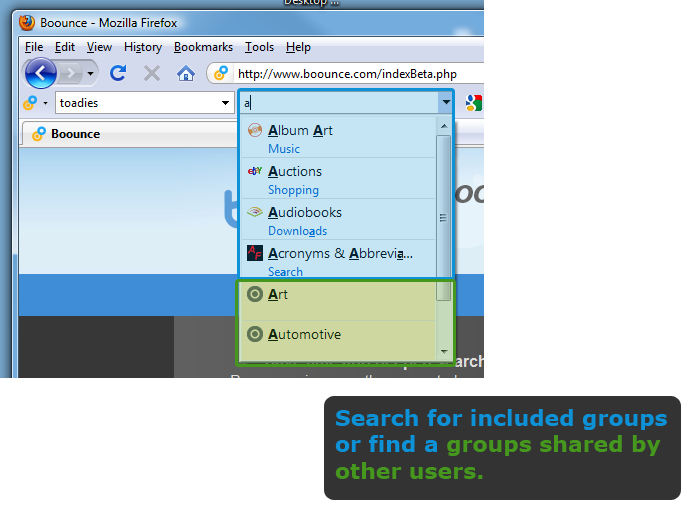Select the Automotive shared group

point(338,340)
